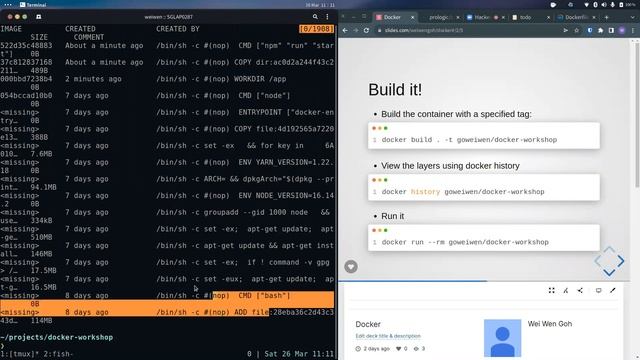
Task: Like the deck with the heart button
Action: 351,267
